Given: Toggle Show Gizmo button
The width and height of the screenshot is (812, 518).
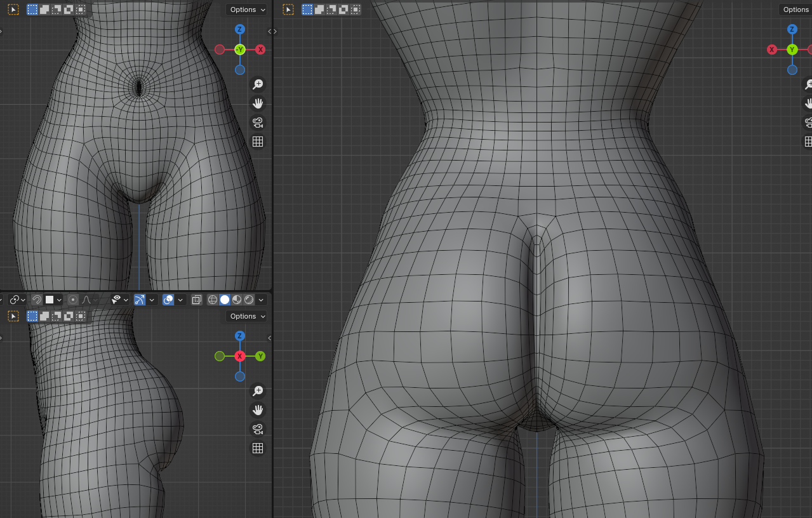Looking at the screenshot, I should pos(140,300).
